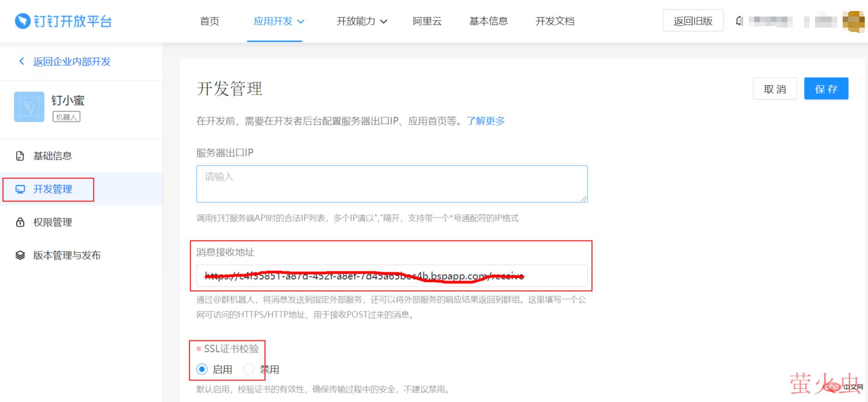Click the 返回旧版 button
The width and height of the screenshot is (868, 402).
click(693, 21)
